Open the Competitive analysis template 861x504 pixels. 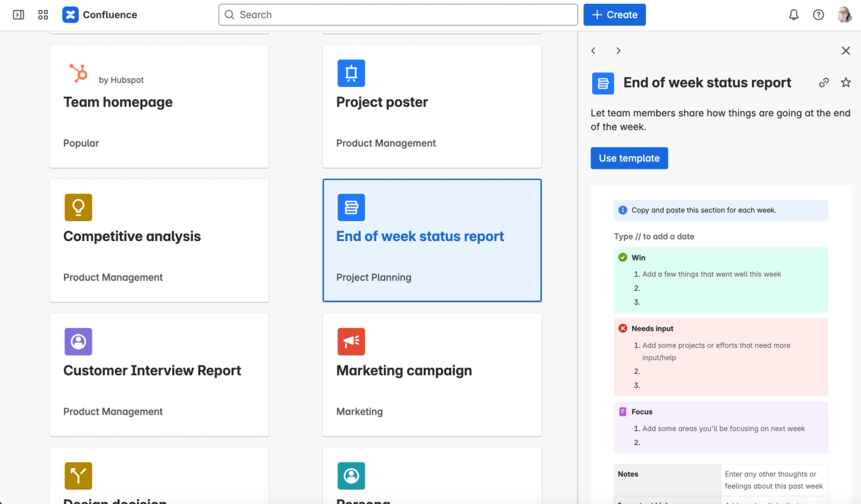[x=159, y=240]
